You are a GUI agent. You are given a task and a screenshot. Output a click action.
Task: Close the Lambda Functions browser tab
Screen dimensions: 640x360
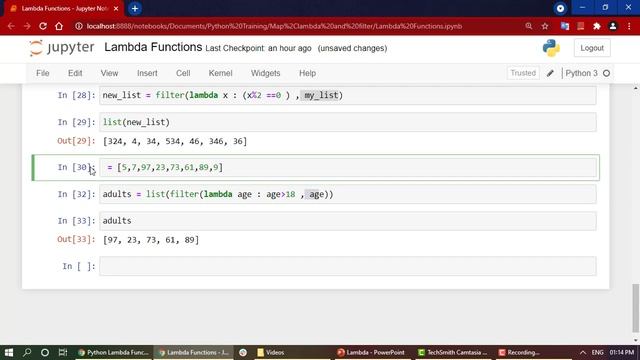click(x=116, y=9)
